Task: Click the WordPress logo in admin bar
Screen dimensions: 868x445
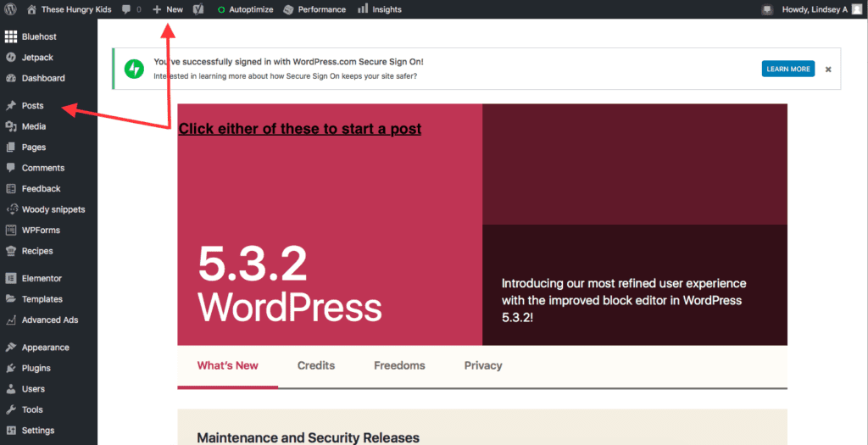Action: pyautogui.click(x=10, y=9)
